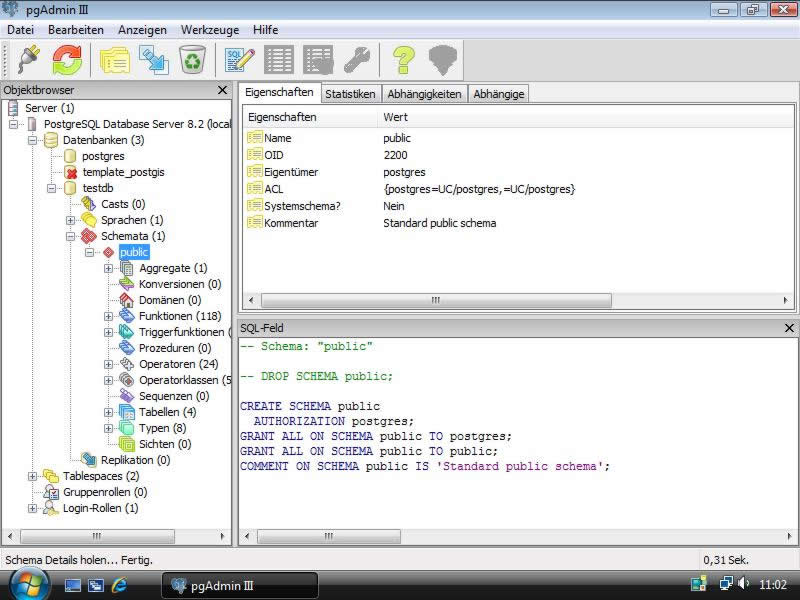Click the Konversionen (0) icon in tree
The width and height of the screenshot is (800, 600).
127,284
